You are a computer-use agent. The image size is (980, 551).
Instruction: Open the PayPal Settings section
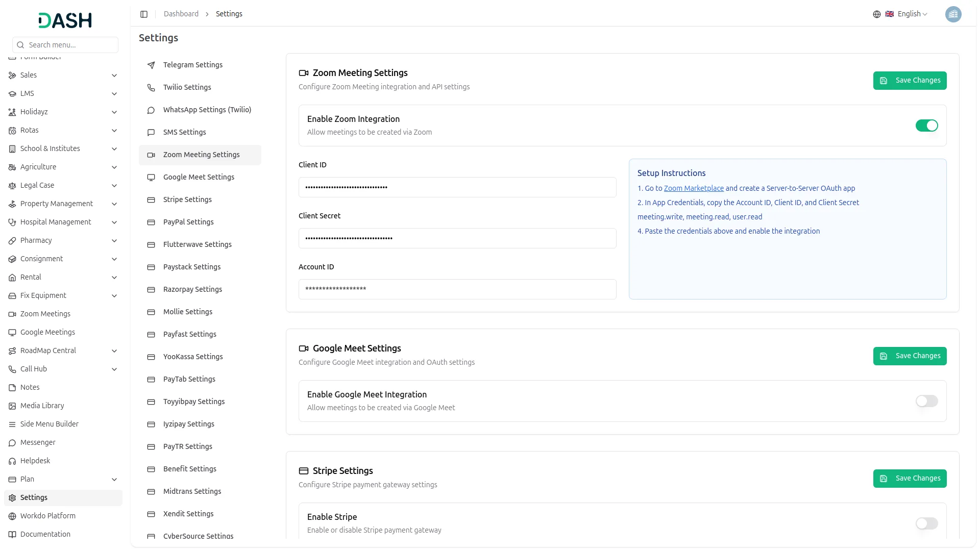tap(188, 222)
